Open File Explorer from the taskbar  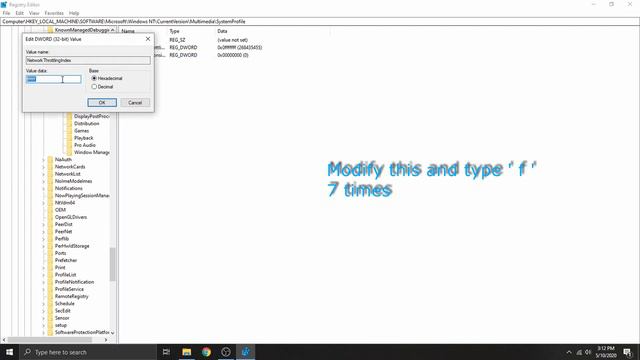pyautogui.click(x=187, y=352)
